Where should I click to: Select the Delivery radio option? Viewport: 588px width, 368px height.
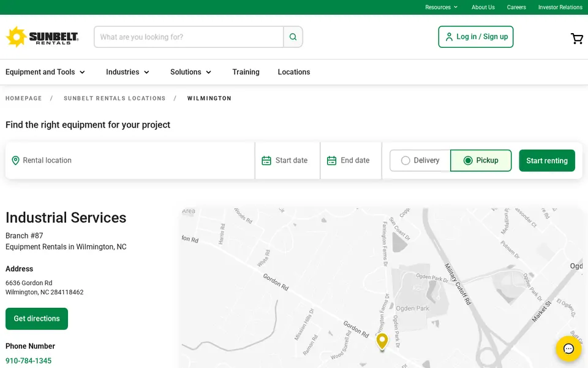420,160
